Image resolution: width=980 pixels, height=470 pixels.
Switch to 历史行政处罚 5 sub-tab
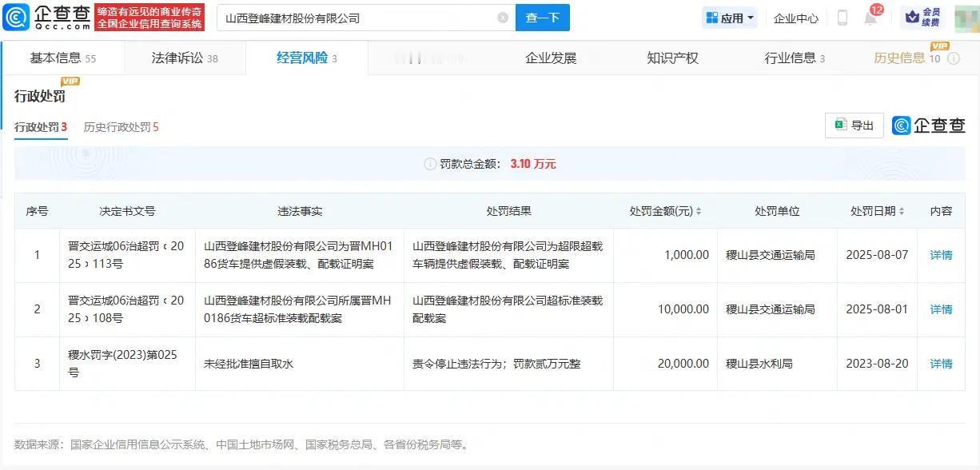point(122,127)
